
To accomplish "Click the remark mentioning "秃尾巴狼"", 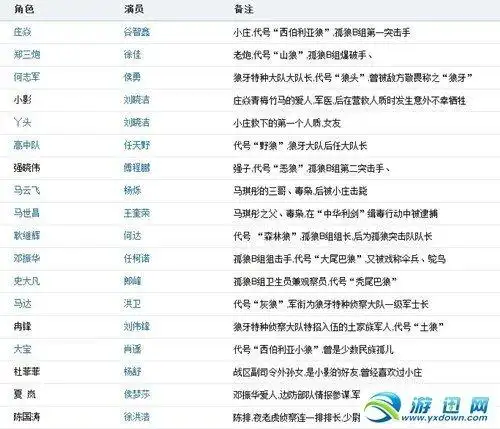I will tap(315, 282).
